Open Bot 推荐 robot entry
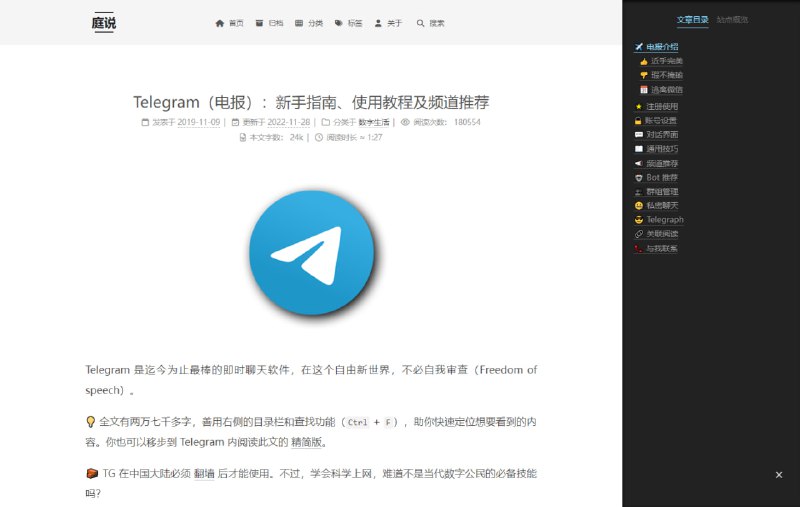This screenshot has height=507, width=800. coord(657,178)
